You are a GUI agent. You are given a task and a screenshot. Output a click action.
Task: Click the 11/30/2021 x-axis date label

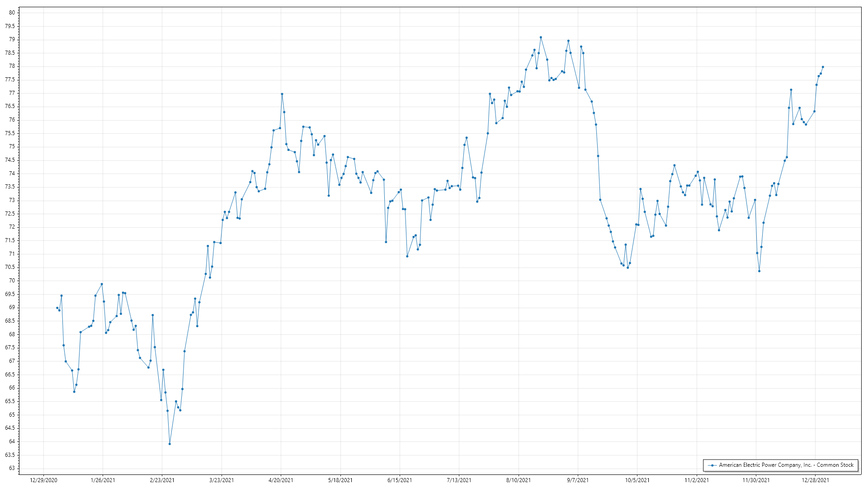click(x=756, y=480)
